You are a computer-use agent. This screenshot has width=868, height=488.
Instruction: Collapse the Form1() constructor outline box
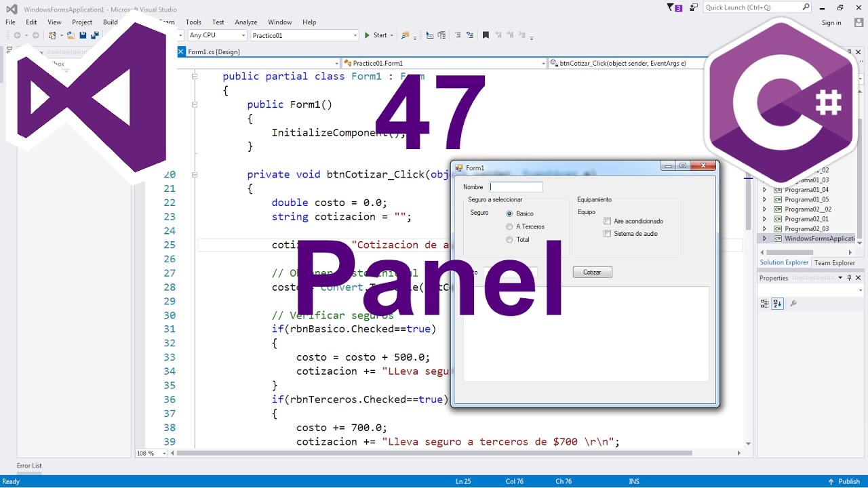point(195,104)
